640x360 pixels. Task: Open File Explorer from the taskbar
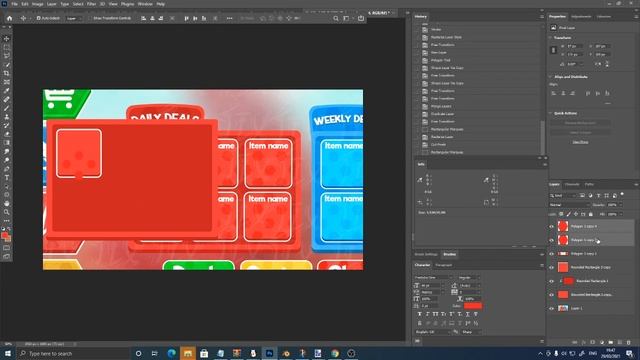point(188,353)
